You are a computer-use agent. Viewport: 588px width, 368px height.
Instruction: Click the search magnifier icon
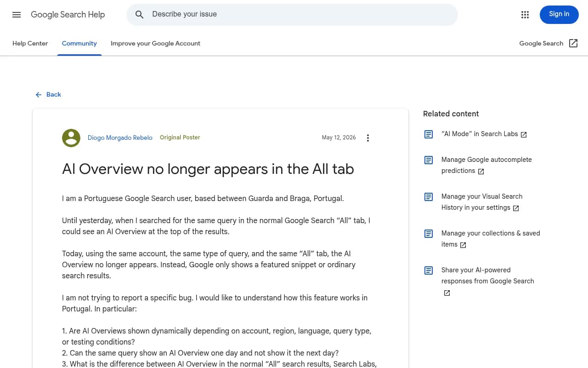click(140, 15)
